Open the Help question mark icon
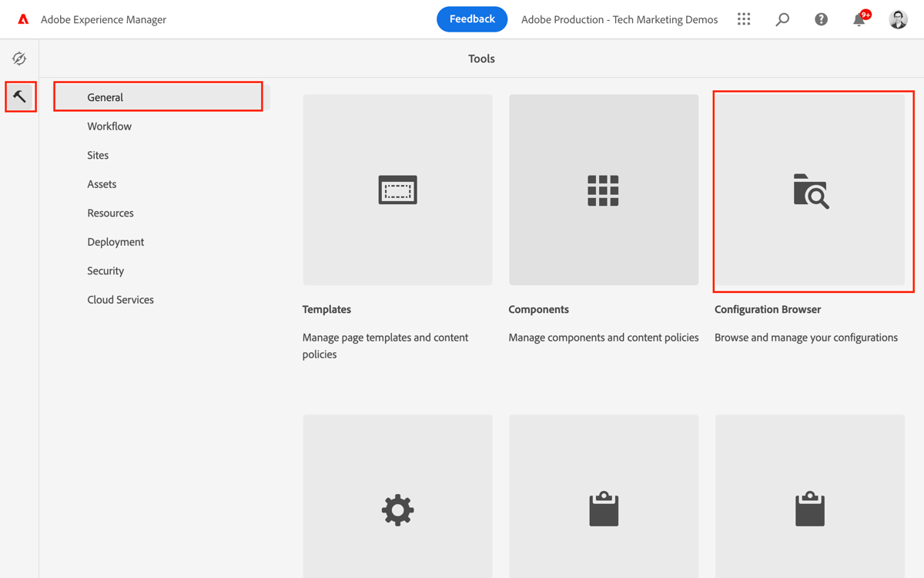This screenshot has width=924, height=578. [821, 18]
